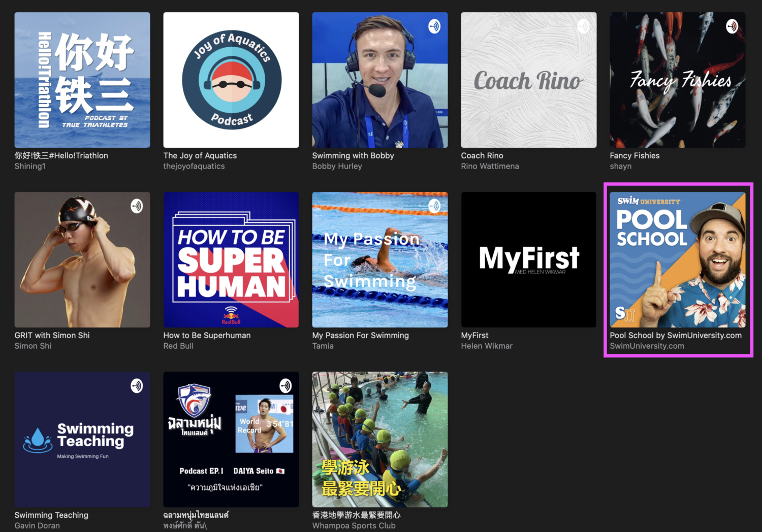Image resolution: width=762 pixels, height=532 pixels.
Task: Open How to Be Superhuman artwork
Action: point(231,260)
